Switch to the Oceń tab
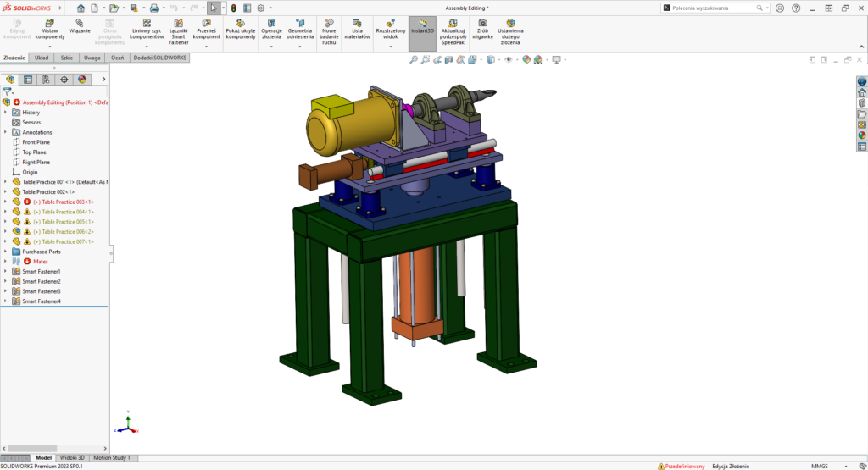Image resolution: width=868 pixels, height=470 pixels. pos(117,58)
